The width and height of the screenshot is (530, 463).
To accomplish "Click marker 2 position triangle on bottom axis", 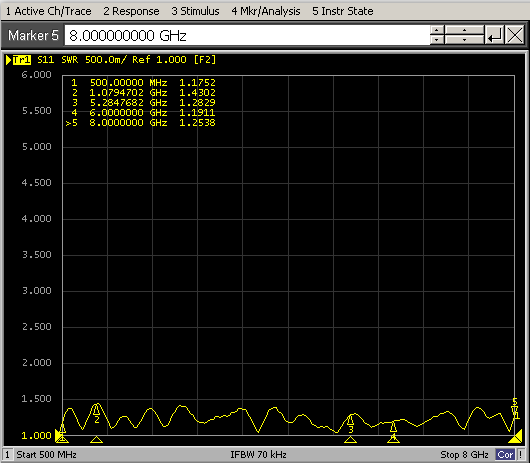I will pyautogui.click(x=96, y=439).
